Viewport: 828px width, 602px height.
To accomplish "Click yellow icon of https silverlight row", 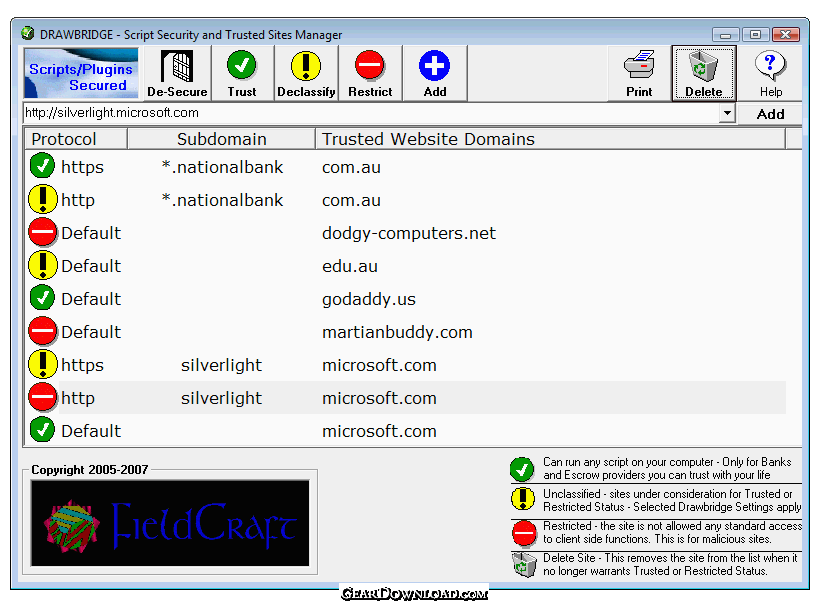I will [x=42, y=364].
